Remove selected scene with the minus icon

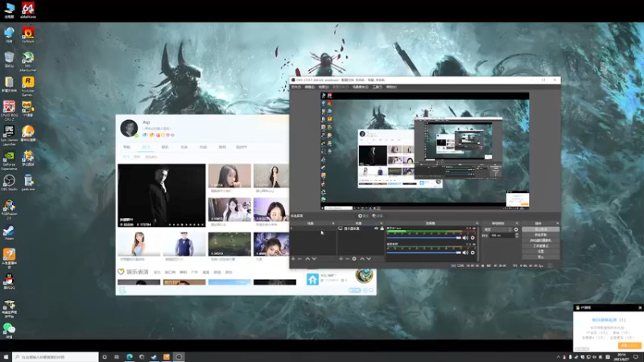[299, 259]
